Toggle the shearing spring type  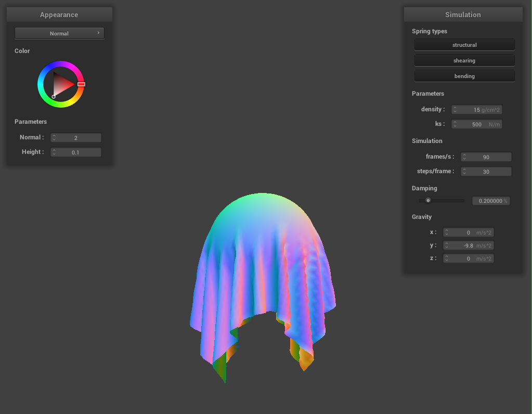tap(464, 60)
